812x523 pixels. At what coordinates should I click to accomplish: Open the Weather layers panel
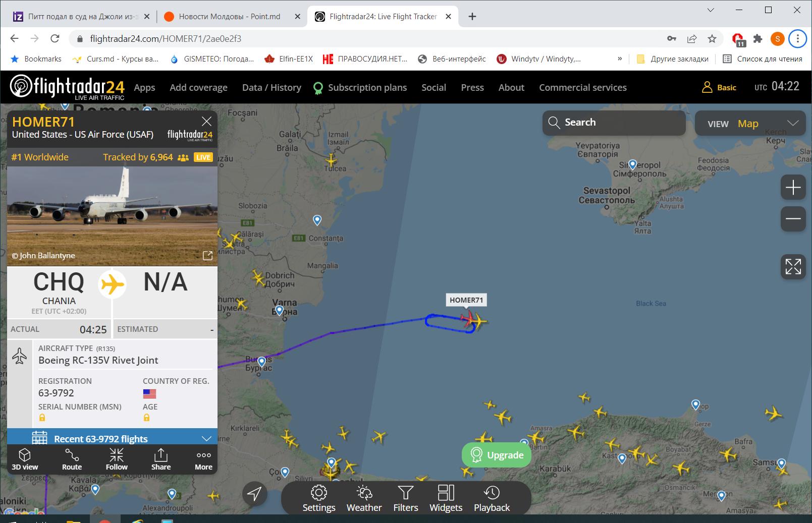pos(364,499)
